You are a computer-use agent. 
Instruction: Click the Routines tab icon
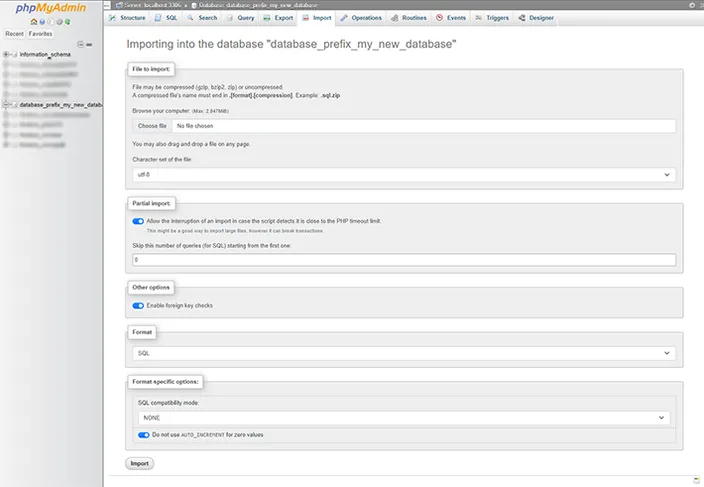(395, 18)
